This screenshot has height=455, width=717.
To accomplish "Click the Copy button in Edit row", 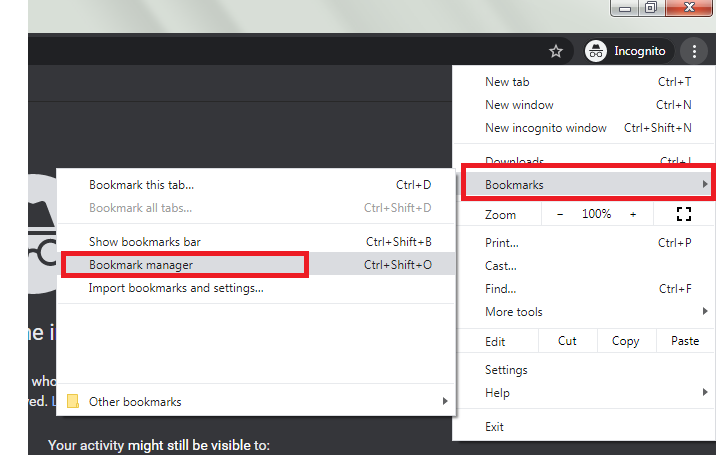I will (625, 341).
